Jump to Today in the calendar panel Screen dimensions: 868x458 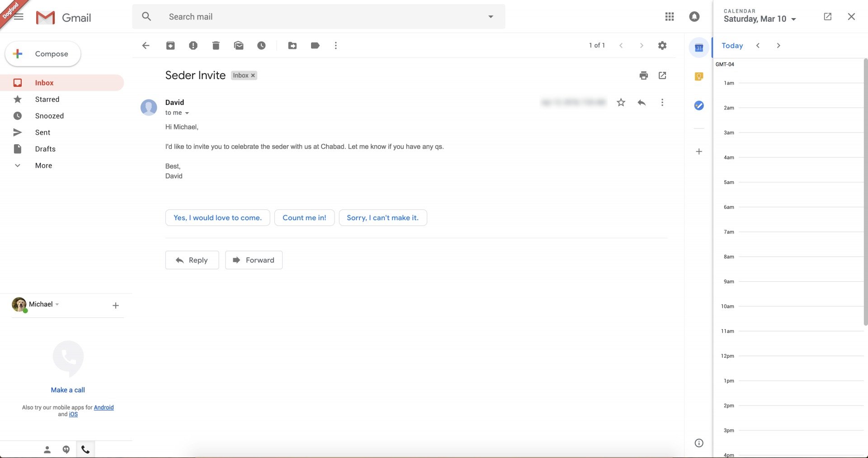pyautogui.click(x=732, y=46)
